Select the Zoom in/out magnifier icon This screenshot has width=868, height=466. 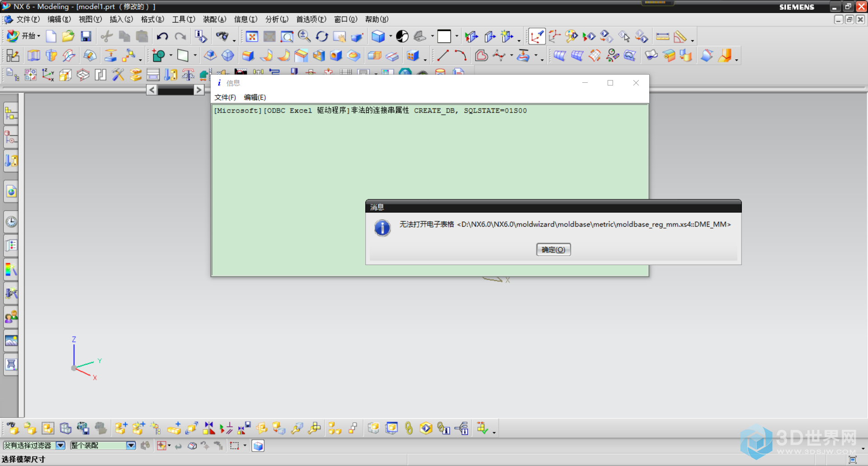point(304,36)
